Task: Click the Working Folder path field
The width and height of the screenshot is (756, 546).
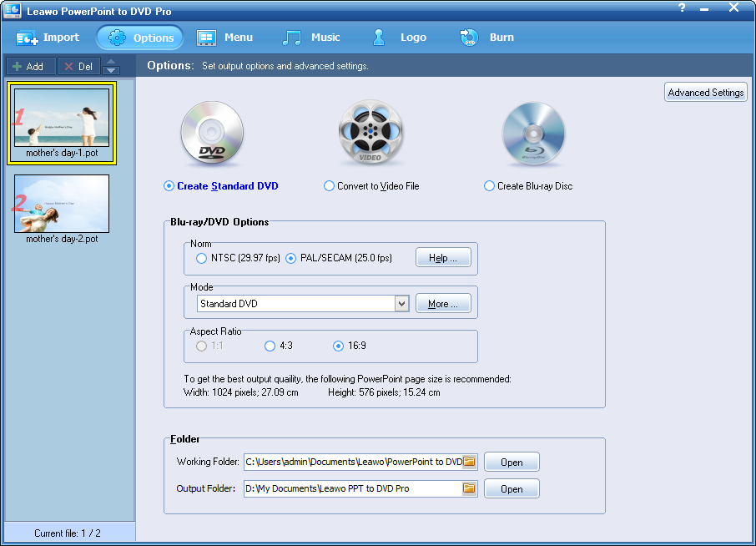Action: [x=354, y=462]
